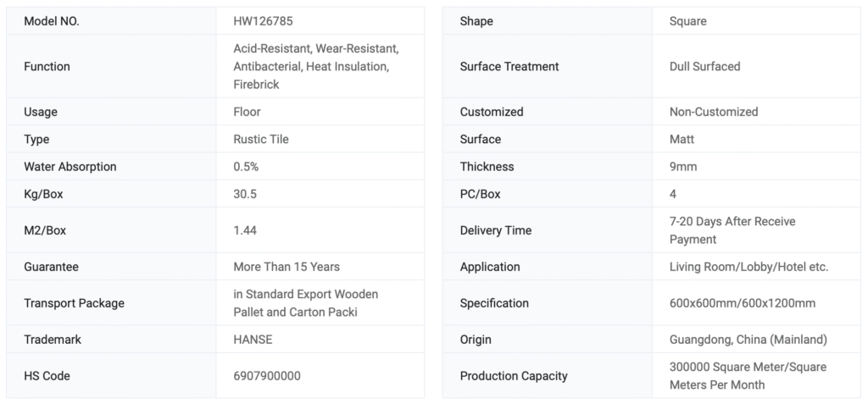
Task: Select the Function label cell
Action: click(47, 66)
